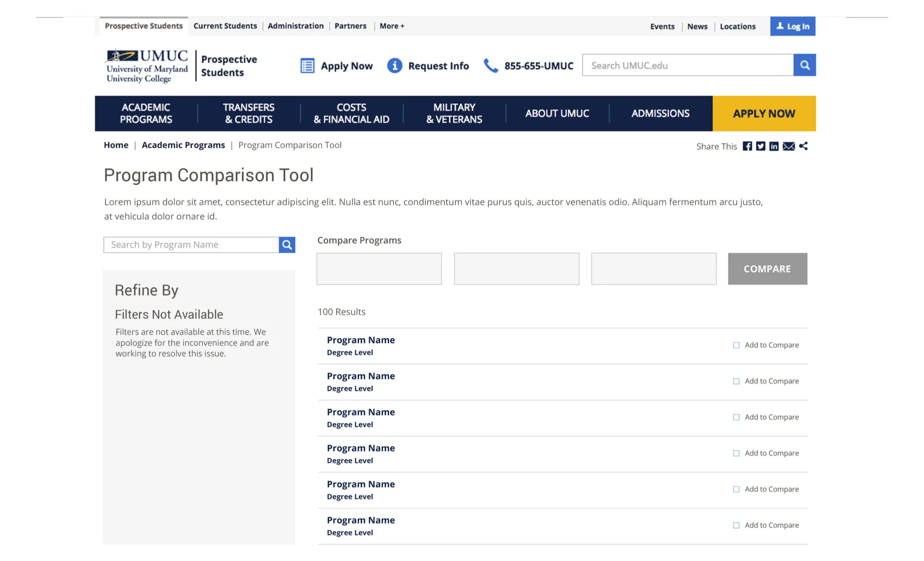Click the "Filters Not Available" heading
The image size is (924, 561).
(x=169, y=314)
